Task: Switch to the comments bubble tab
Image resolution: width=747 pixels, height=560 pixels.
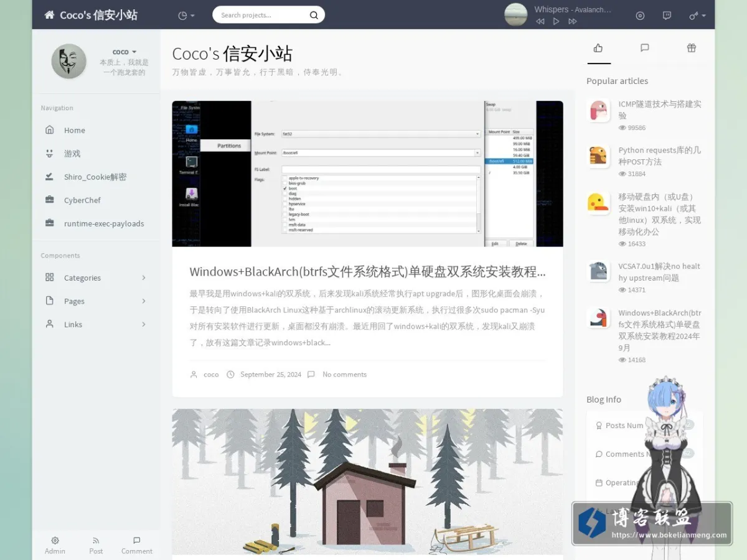Action: coord(645,48)
